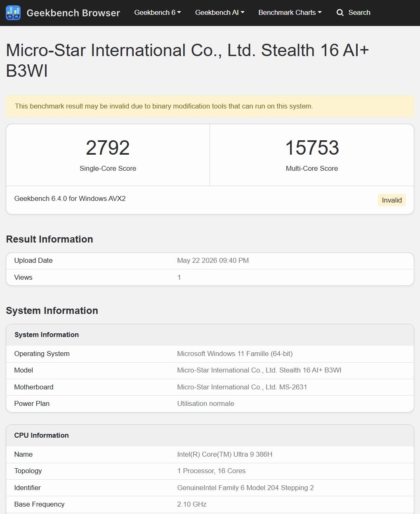Click the Motherboard row label
420x514 pixels.
click(34, 387)
